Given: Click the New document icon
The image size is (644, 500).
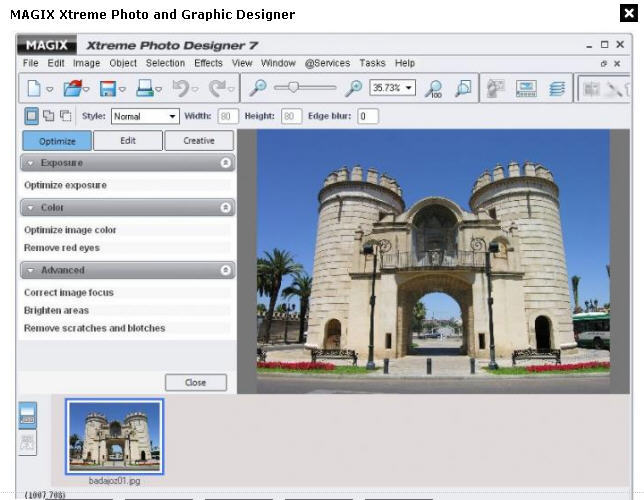Looking at the screenshot, I should pos(34,88).
